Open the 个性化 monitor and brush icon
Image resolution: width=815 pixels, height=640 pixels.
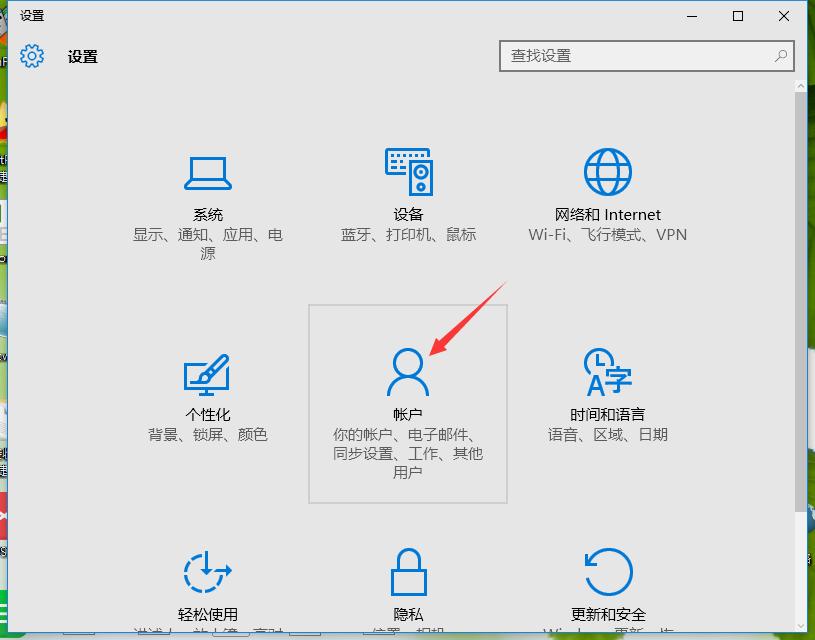click(x=208, y=374)
